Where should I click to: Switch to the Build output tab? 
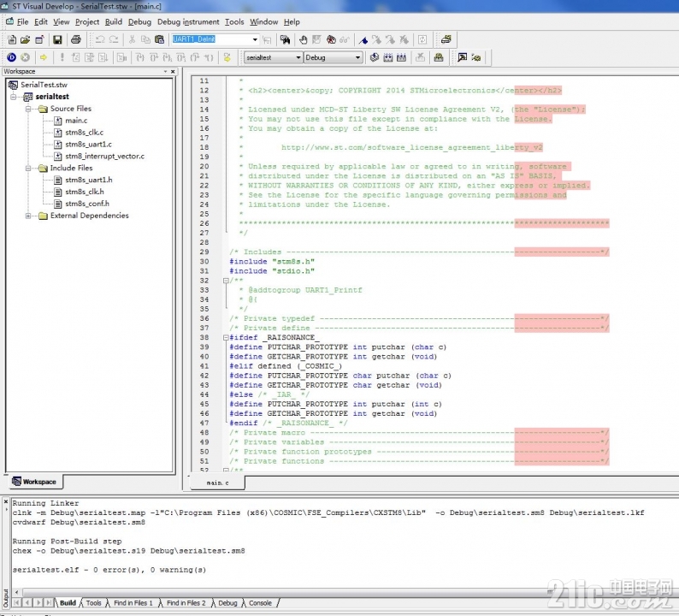68,603
